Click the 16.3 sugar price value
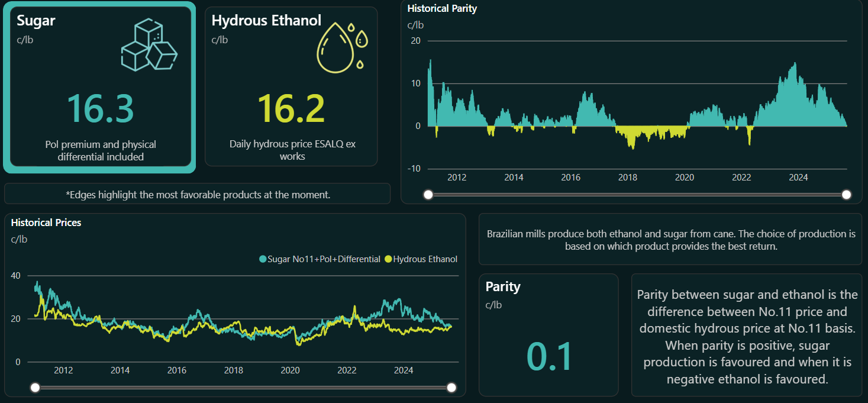This screenshot has width=868, height=403. pos(100,108)
